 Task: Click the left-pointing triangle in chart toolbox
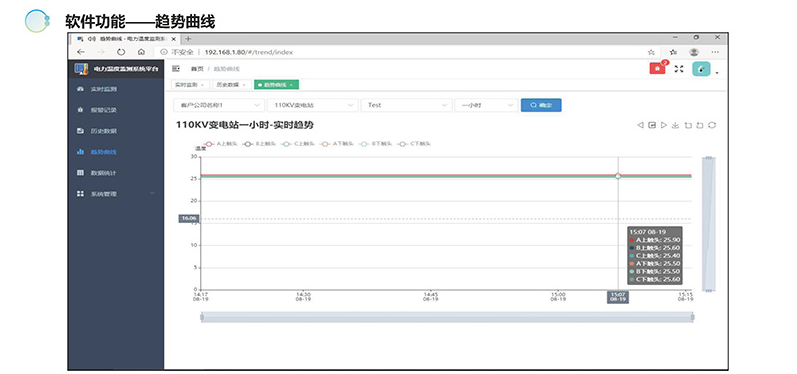640,125
